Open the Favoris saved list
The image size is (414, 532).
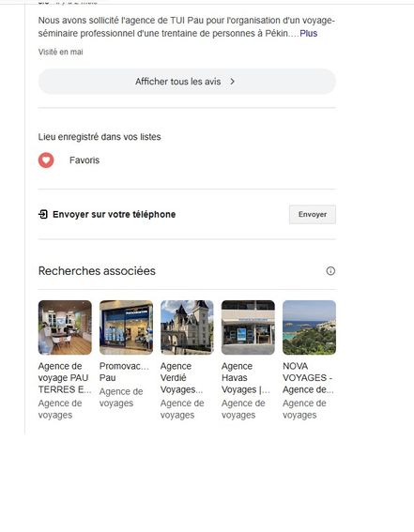click(84, 160)
